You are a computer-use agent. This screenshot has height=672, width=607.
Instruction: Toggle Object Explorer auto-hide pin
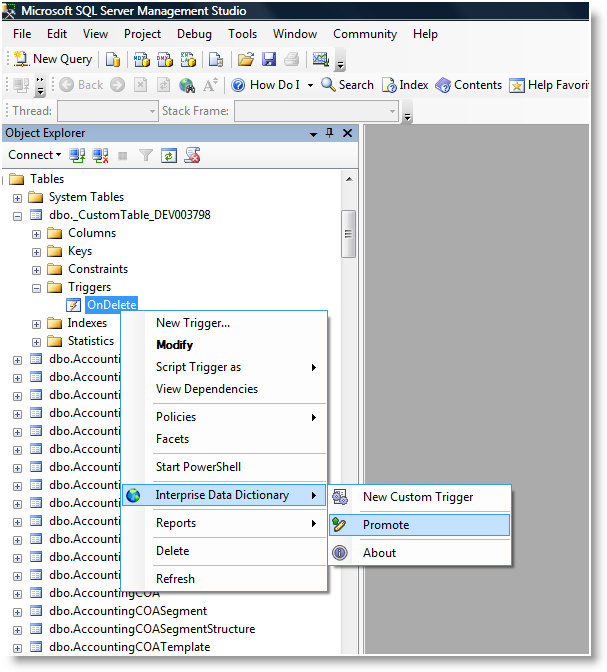(329, 133)
